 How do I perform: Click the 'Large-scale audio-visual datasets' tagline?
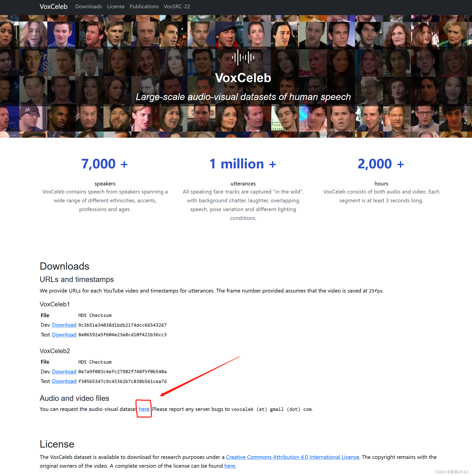point(243,97)
